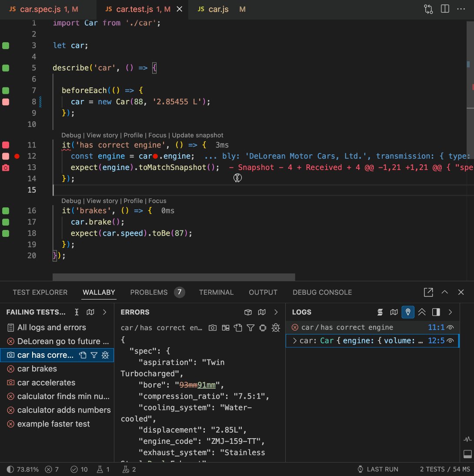Screen dimensions: 474x476
Task: Toggle the split layout icon in Logs header
Action: (436, 312)
